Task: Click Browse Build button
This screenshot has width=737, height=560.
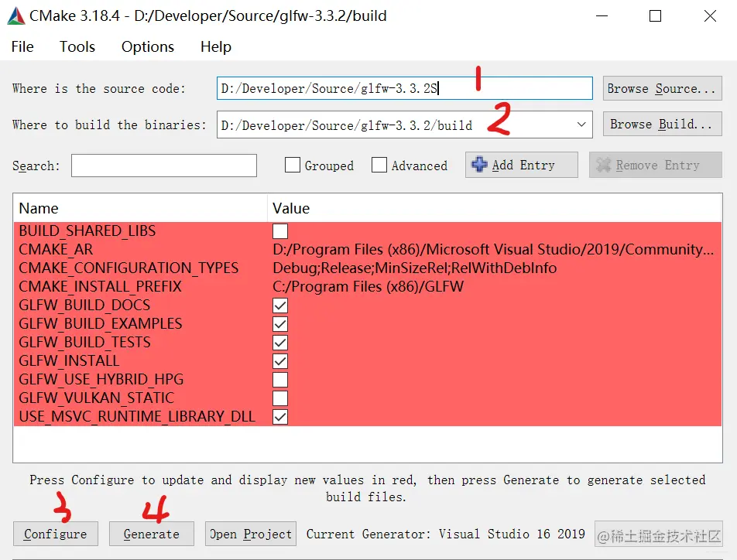Action: (x=662, y=124)
